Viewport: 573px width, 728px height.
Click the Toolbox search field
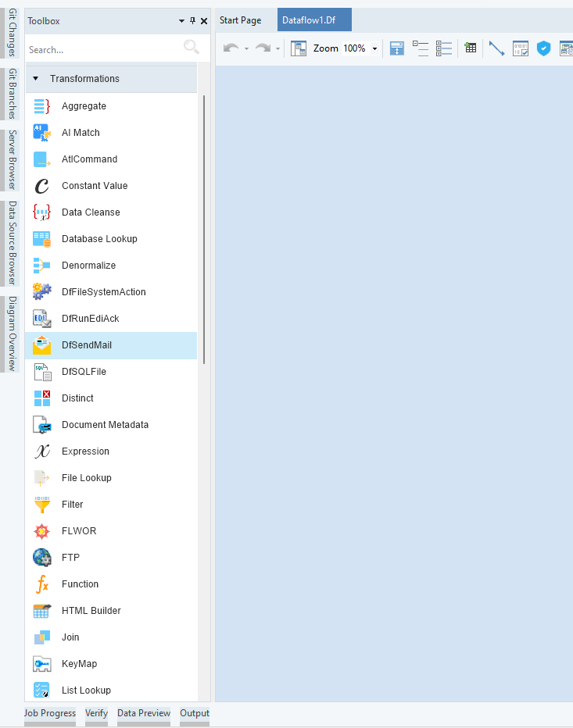tap(102, 49)
